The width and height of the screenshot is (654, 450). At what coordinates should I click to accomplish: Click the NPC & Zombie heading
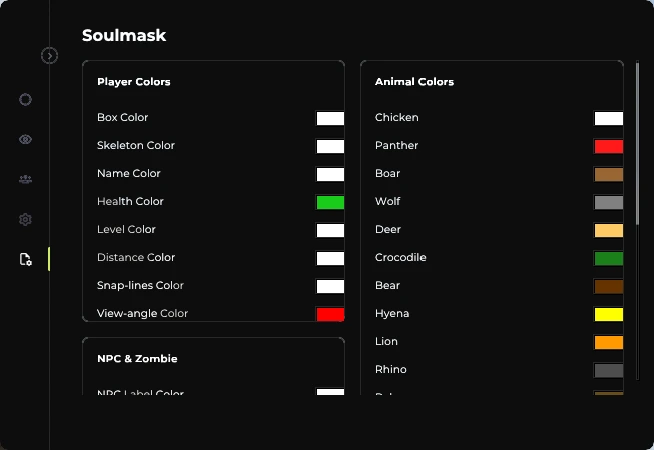137,359
